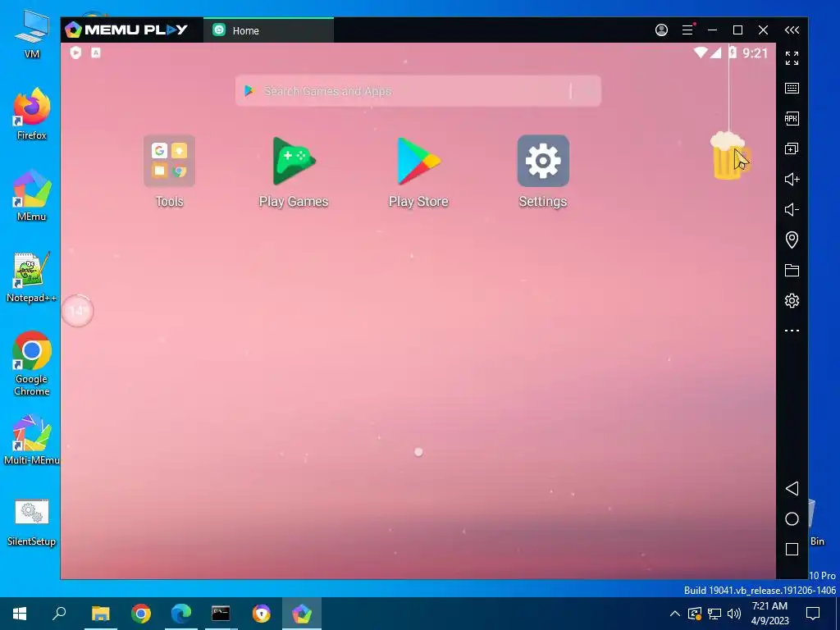Open MEmu account profile icon
This screenshot has width=840, height=630.
[662, 30]
